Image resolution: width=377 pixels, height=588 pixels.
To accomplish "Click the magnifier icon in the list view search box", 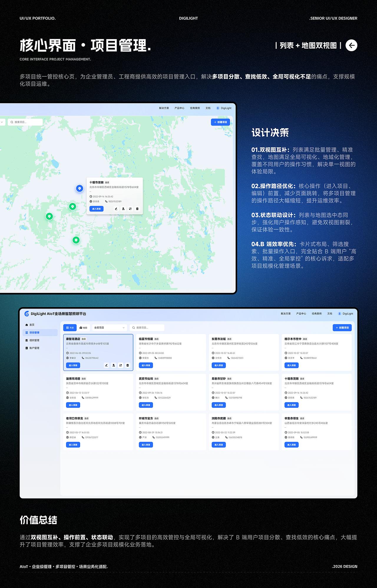I will pos(134,328).
